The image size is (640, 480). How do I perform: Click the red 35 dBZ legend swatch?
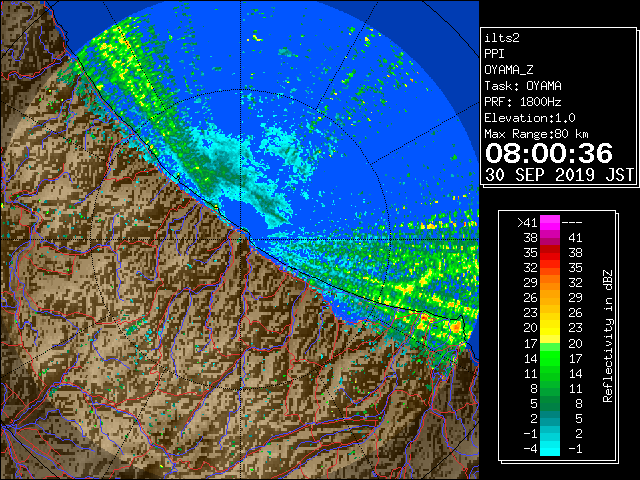click(x=550, y=253)
